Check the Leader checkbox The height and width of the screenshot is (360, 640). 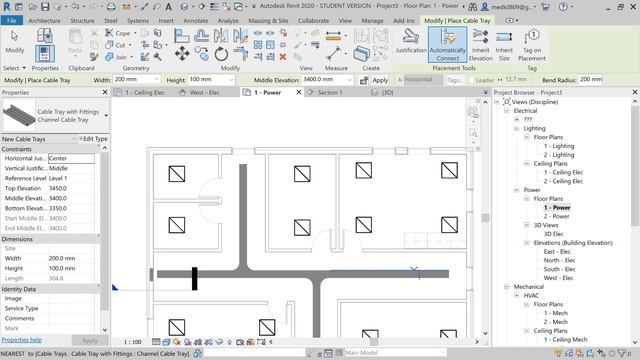pos(471,80)
